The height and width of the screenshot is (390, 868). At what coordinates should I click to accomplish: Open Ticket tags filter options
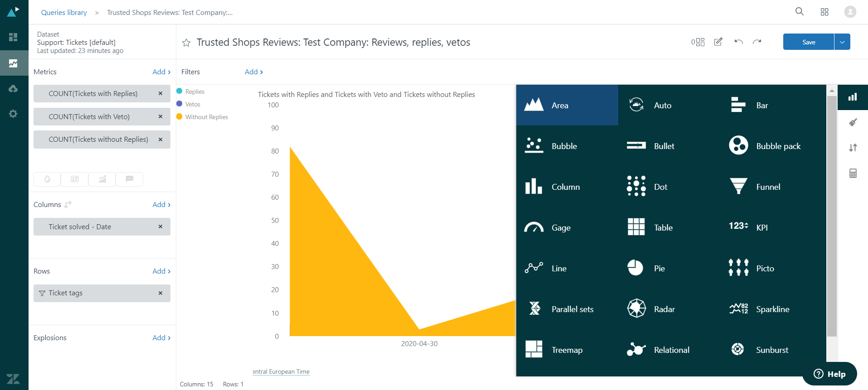65,293
